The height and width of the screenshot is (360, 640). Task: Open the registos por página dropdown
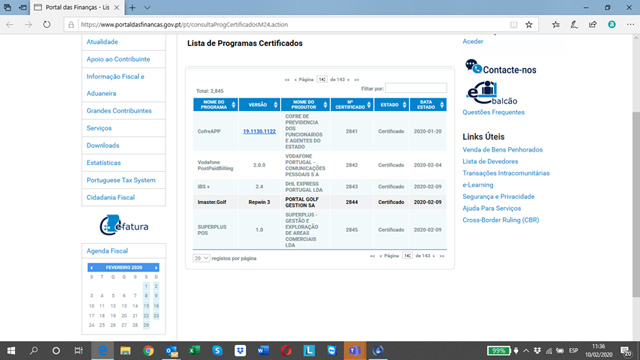201,258
